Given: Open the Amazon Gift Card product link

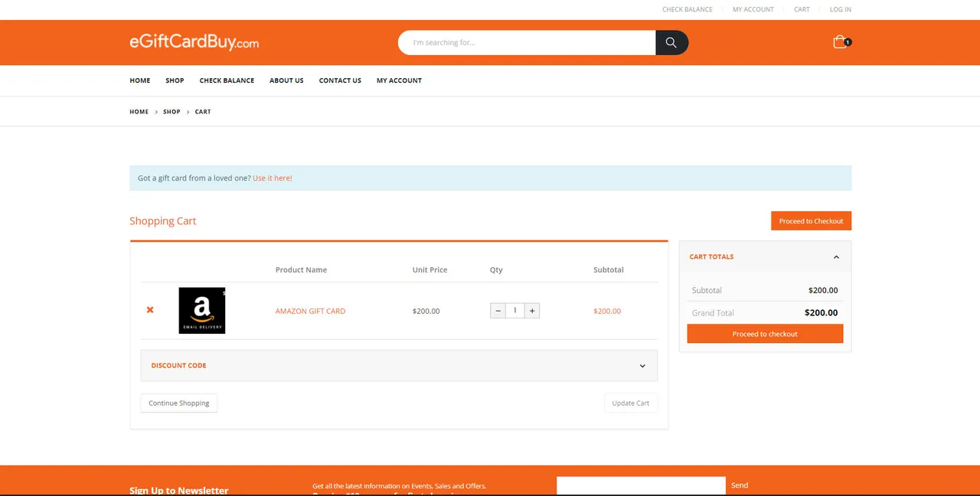Looking at the screenshot, I should click(x=310, y=311).
